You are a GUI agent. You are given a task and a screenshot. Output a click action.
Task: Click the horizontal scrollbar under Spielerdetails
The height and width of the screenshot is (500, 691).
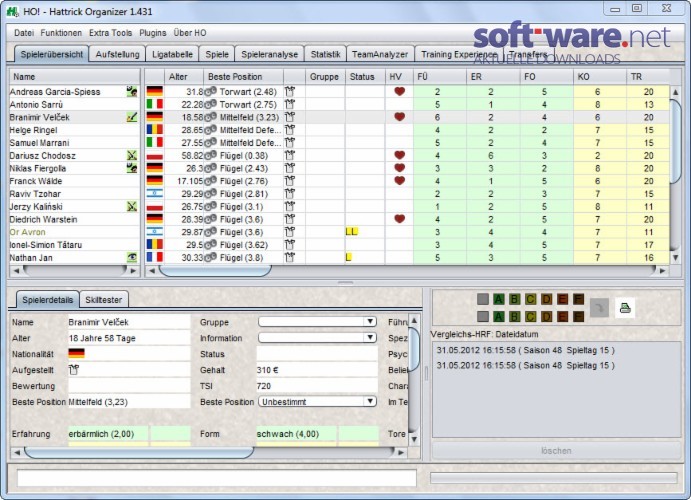(139, 452)
